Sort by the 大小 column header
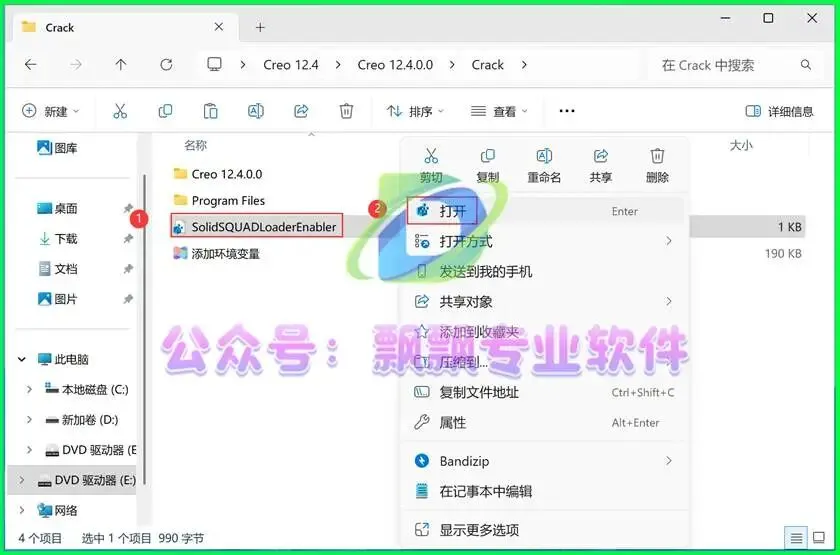Image resolution: width=840 pixels, height=555 pixels. tap(741, 145)
